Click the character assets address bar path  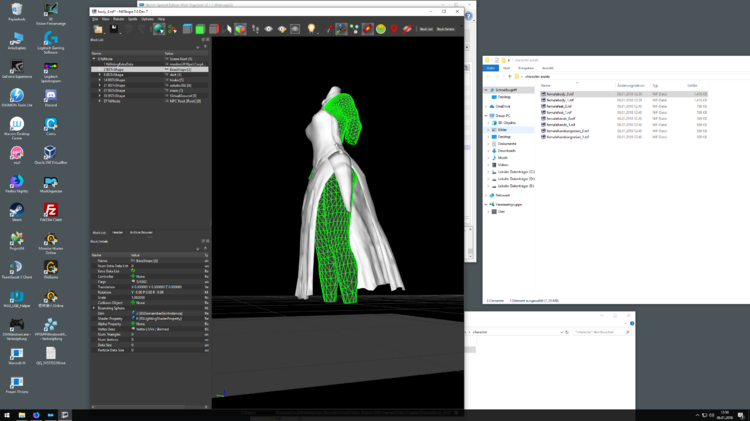pos(537,77)
